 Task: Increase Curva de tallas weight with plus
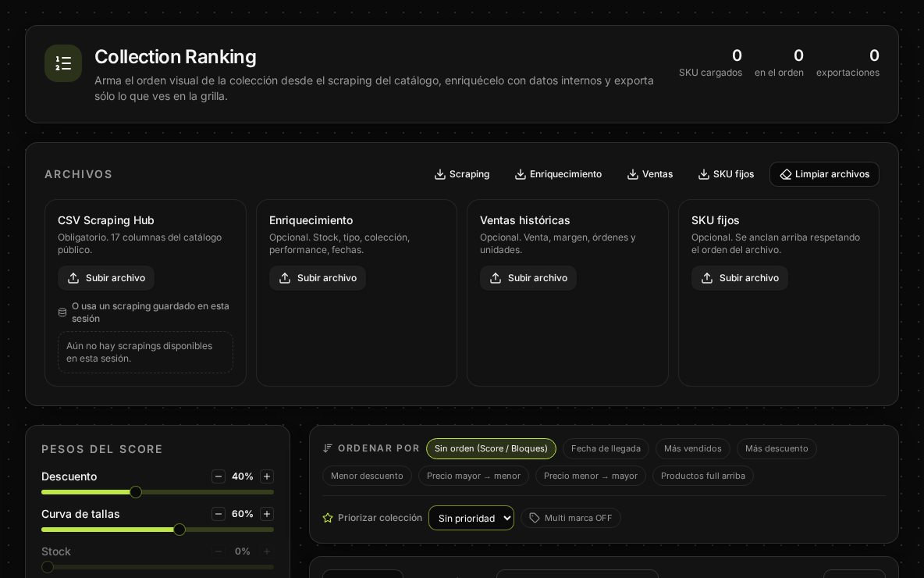point(267,514)
